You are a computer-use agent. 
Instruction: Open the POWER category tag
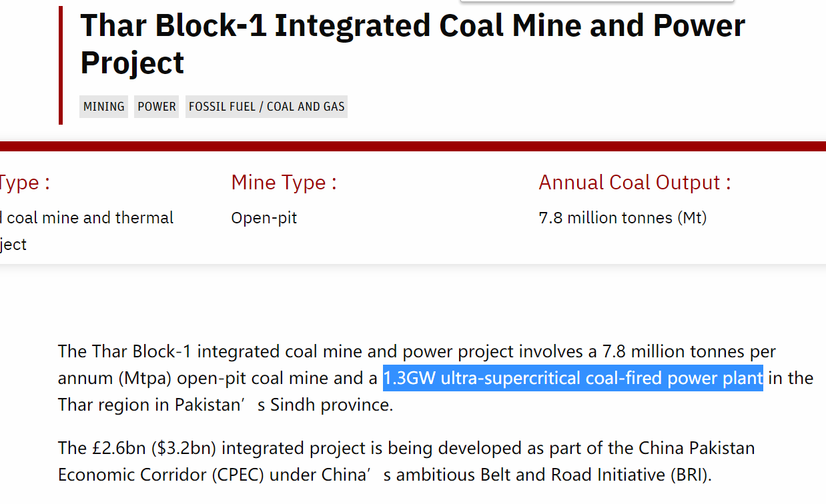pos(157,107)
